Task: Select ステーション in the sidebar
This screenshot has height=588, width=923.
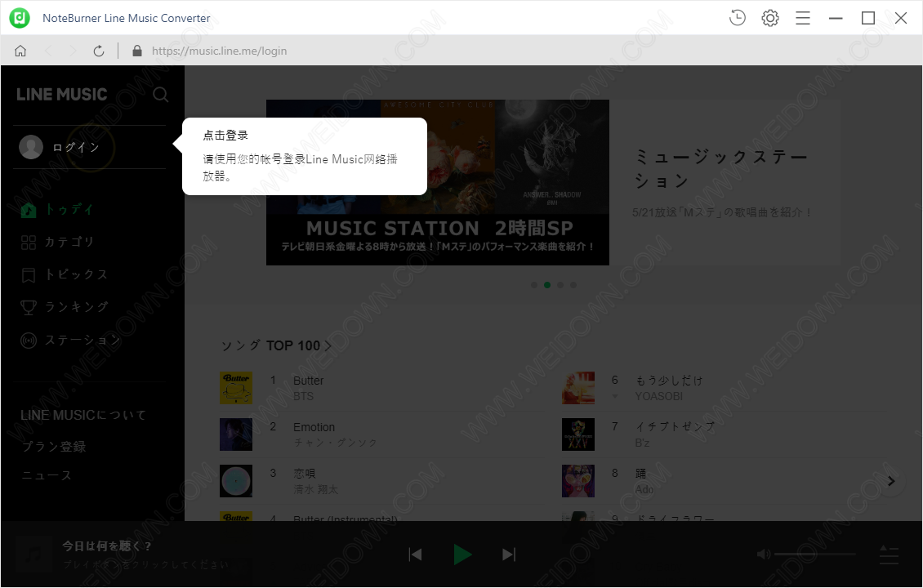Action: (83, 340)
